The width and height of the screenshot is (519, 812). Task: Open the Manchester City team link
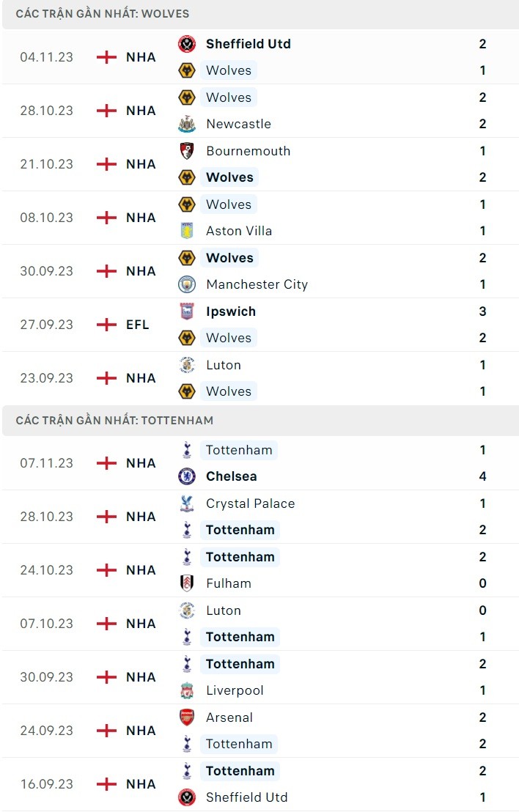257,284
